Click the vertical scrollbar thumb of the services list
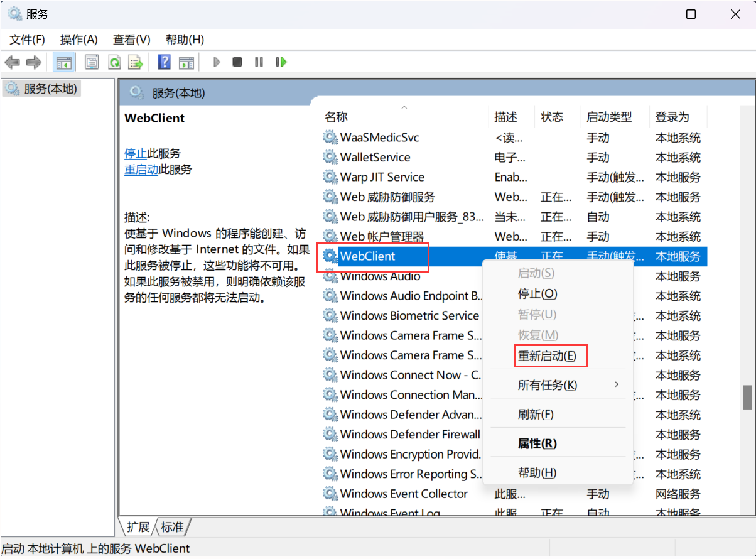 click(747, 397)
